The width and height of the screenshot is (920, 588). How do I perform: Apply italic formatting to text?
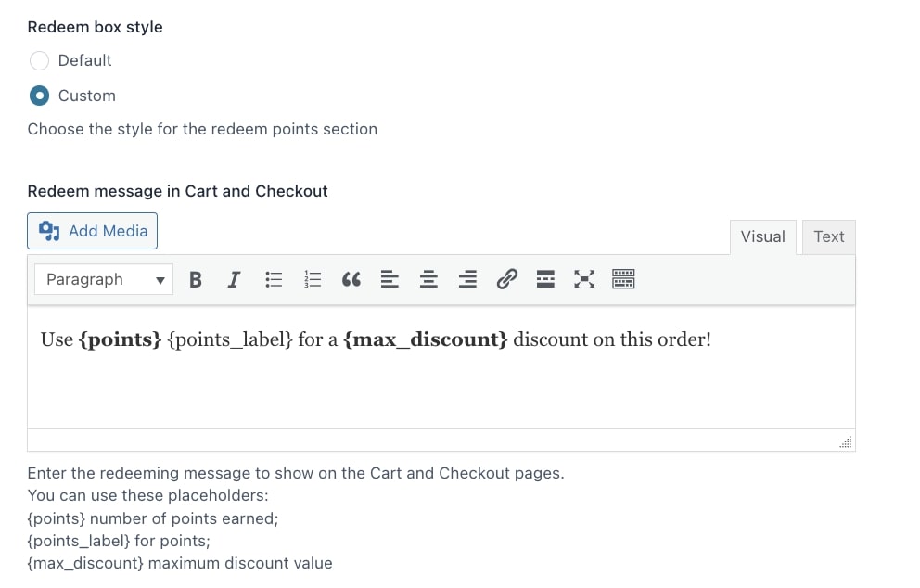(x=234, y=279)
